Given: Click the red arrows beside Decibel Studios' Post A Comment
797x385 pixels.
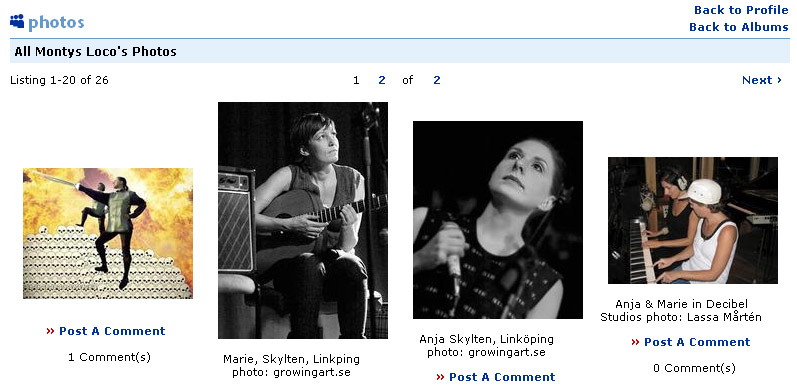Looking at the screenshot, I should point(635,342).
